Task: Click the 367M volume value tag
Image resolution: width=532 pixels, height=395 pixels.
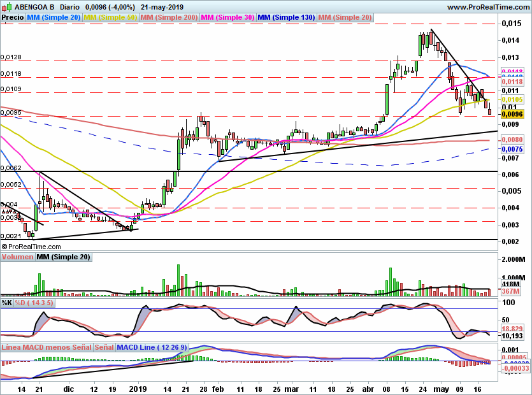Action: 510,291
